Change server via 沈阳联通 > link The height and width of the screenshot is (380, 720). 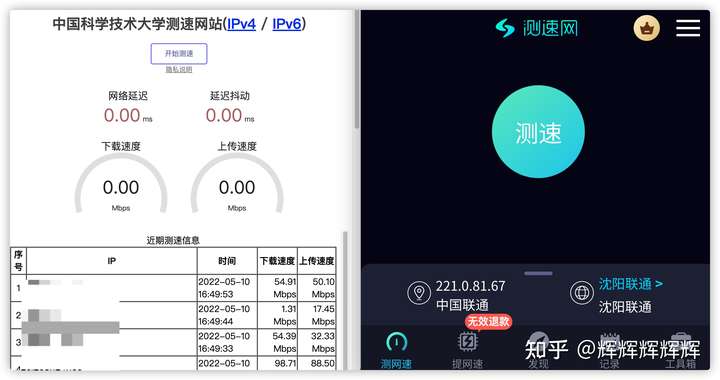click(x=630, y=284)
